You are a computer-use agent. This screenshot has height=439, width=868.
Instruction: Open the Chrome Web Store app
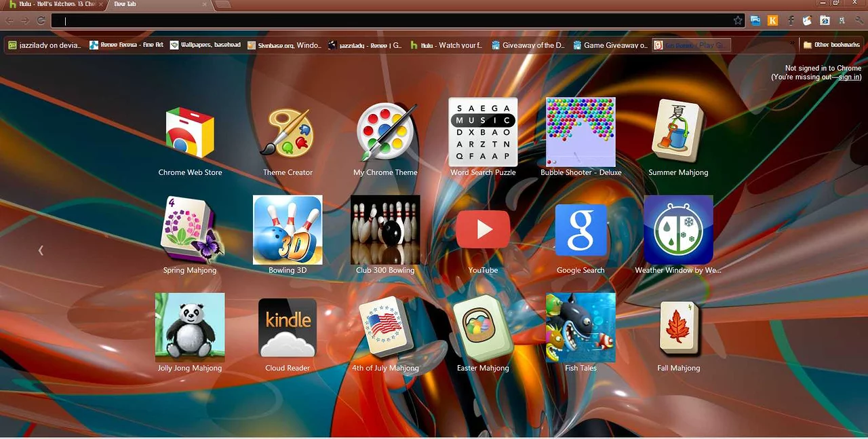[190, 133]
